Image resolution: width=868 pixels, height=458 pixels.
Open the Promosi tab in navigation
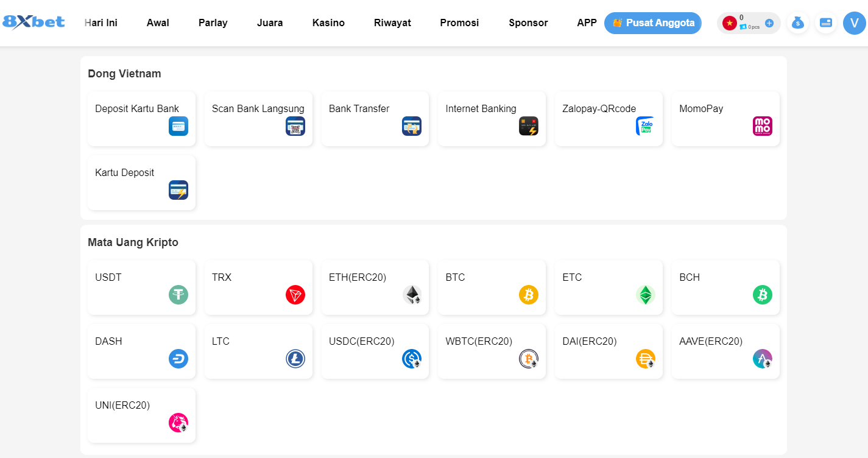459,23
